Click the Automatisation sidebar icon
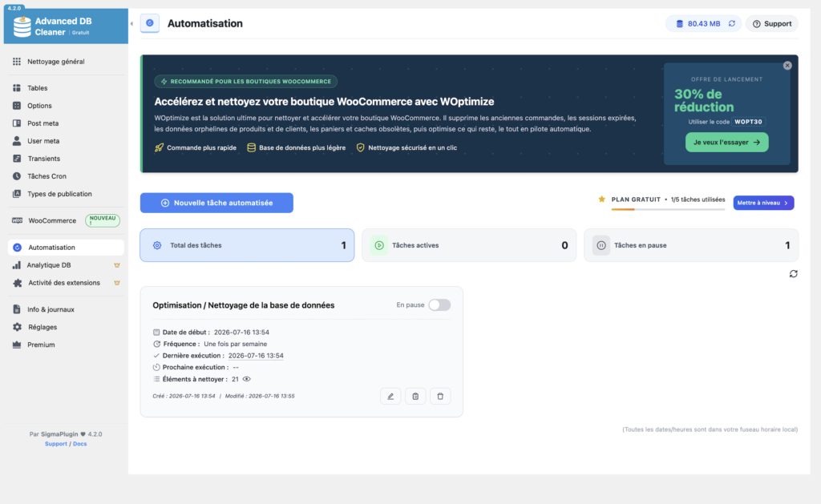Image resolution: width=821 pixels, height=504 pixels. coord(18,248)
